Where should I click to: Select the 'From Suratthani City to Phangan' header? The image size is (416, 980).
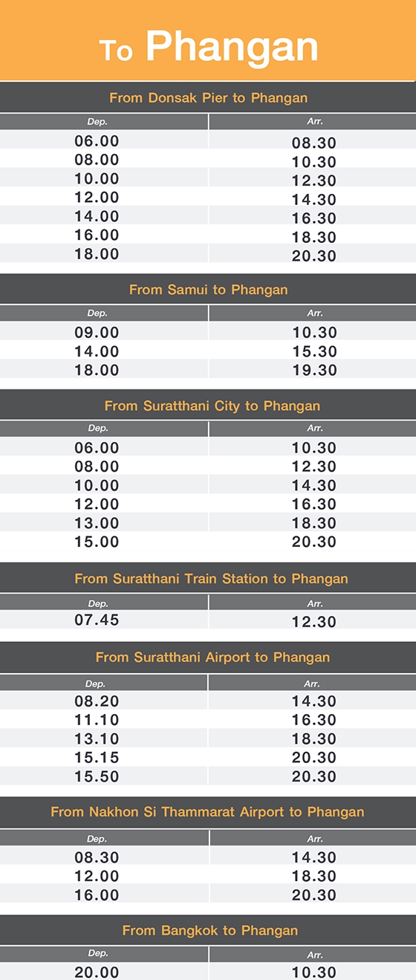click(x=208, y=406)
